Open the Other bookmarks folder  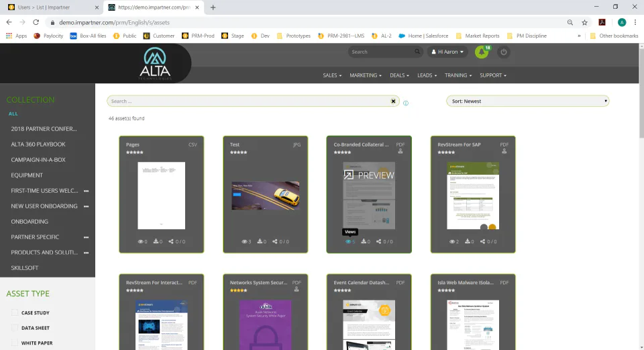coord(614,36)
